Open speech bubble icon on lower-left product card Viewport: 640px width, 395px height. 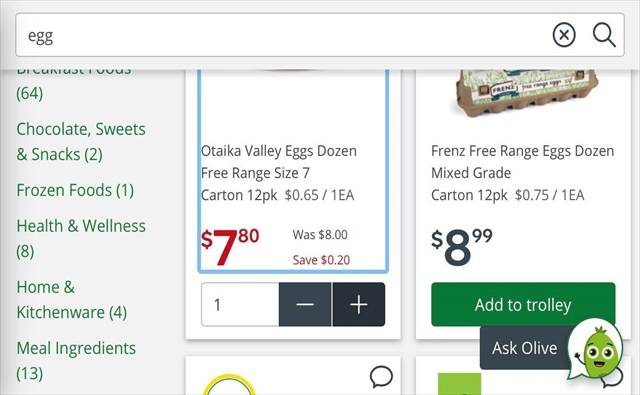click(381, 376)
